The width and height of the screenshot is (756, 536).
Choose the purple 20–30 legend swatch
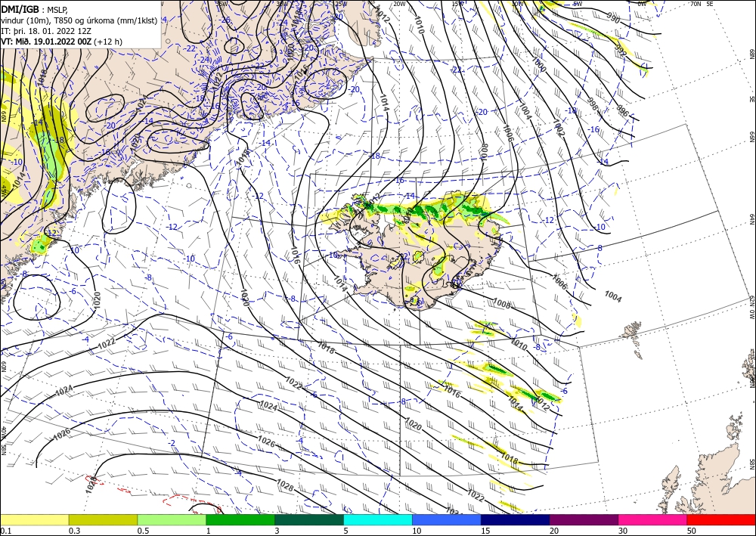[584, 519]
